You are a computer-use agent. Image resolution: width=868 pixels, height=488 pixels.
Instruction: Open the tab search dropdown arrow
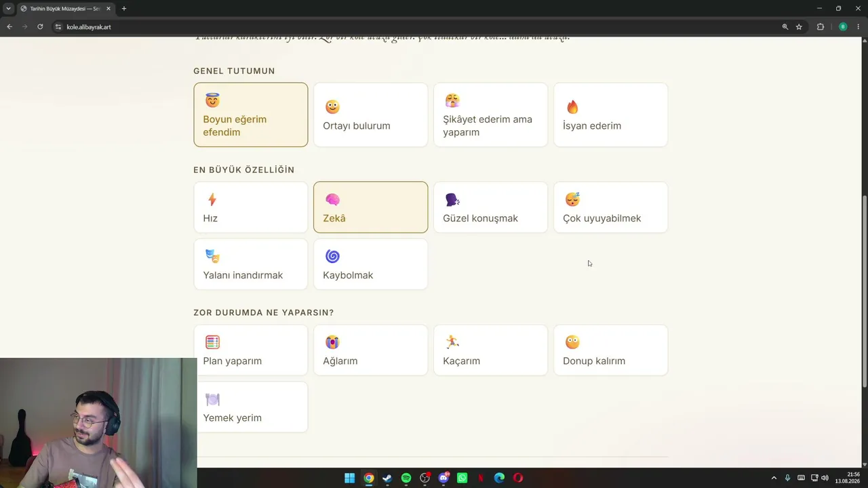tap(8, 9)
